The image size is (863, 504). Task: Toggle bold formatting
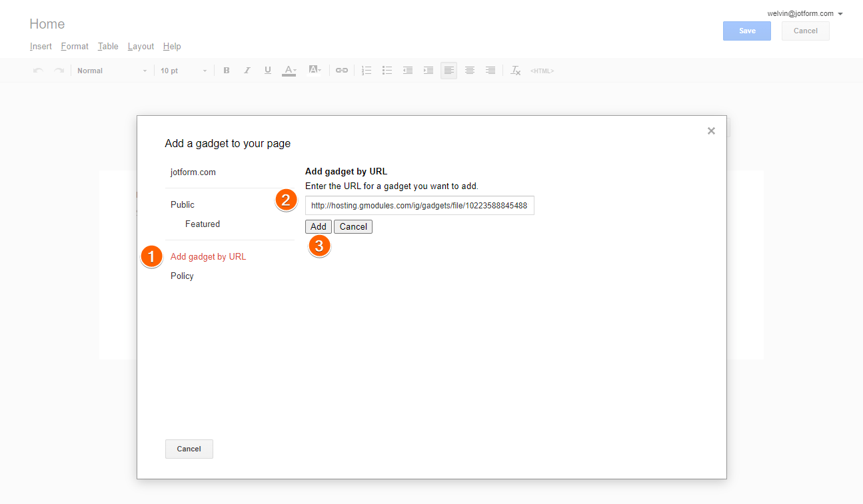227,71
